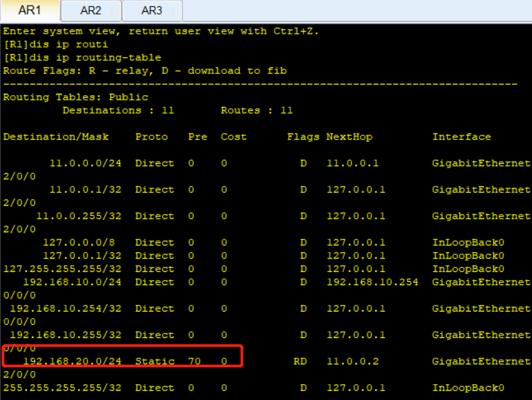Click the 'Routes : 11' text
The height and width of the screenshot is (400, 532).
pyautogui.click(x=257, y=111)
